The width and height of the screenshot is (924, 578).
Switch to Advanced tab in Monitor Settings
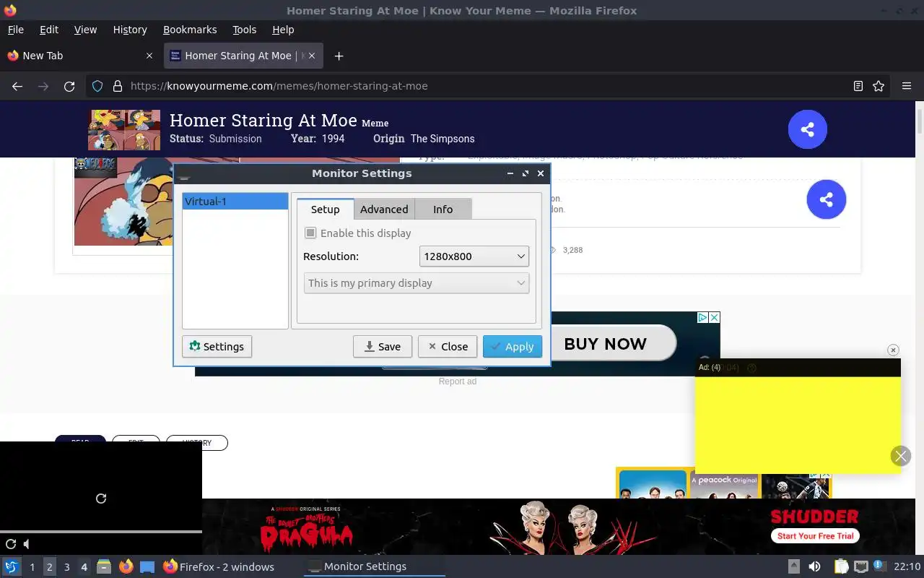384,209
